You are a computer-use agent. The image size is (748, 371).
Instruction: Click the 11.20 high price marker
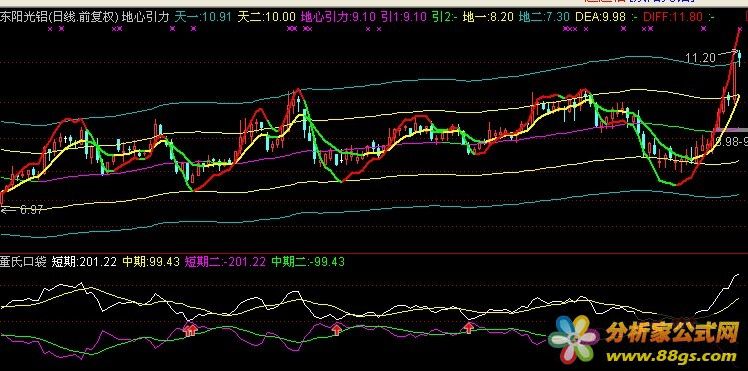[x=700, y=58]
